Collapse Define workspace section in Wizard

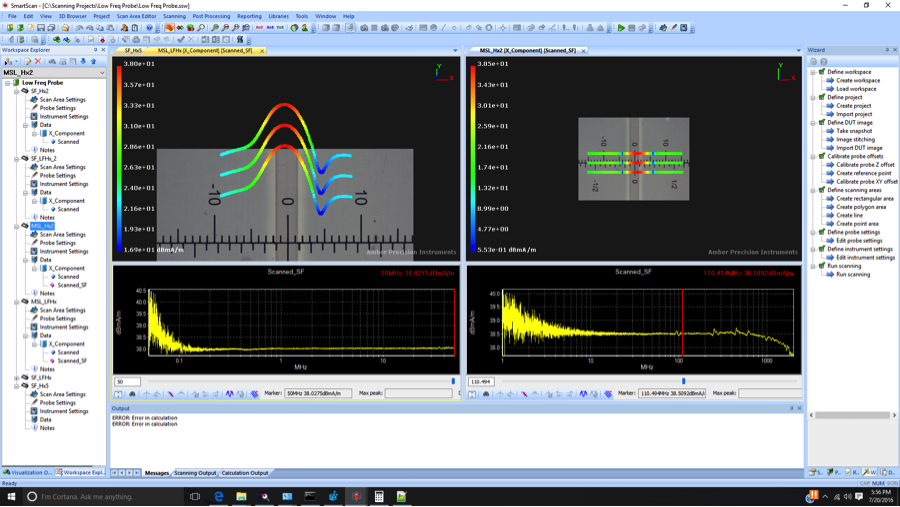(x=813, y=72)
